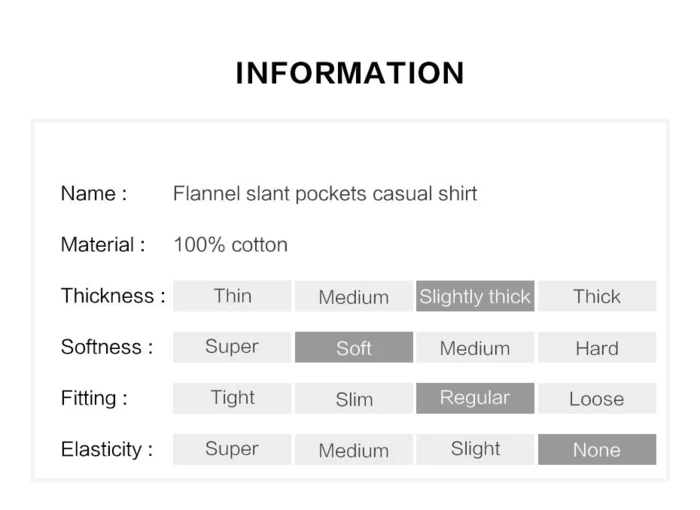Click the highlighted None elasticity option
The height and width of the screenshot is (510, 700).
(x=597, y=450)
